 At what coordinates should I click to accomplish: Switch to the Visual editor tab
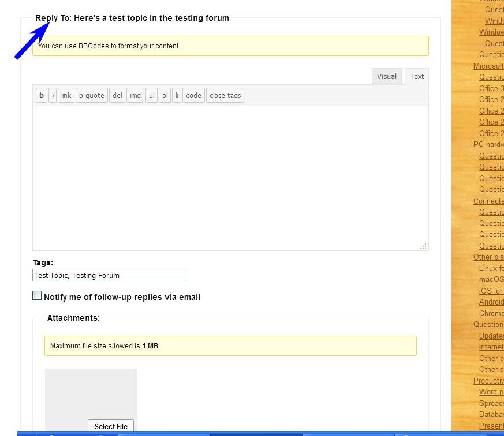(x=386, y=77)
